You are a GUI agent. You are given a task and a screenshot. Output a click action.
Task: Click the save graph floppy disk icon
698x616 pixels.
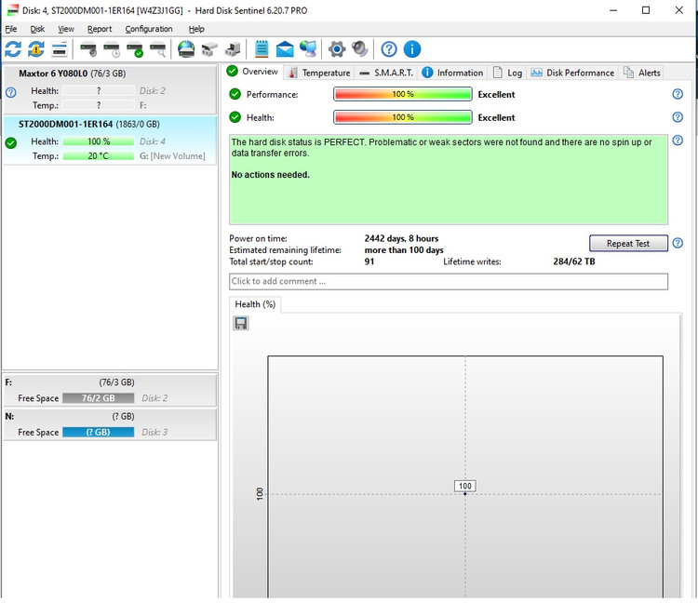coord(241,323)
